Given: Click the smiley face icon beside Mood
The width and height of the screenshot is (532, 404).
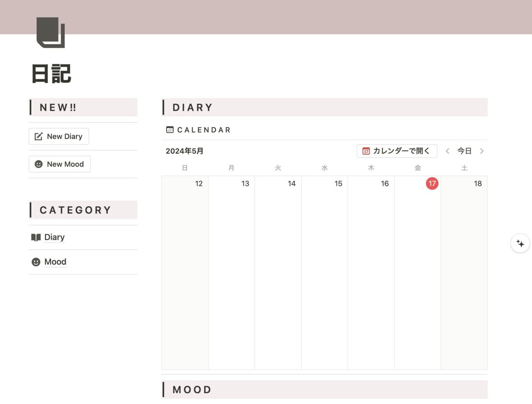Looking at the screenshot, I should [x=36, y=262].
